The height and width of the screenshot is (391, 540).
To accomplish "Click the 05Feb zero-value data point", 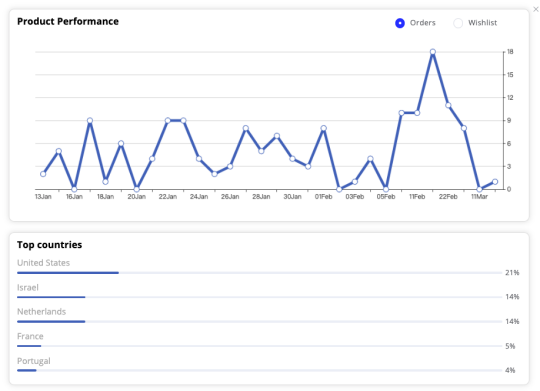I will [386, 189].
